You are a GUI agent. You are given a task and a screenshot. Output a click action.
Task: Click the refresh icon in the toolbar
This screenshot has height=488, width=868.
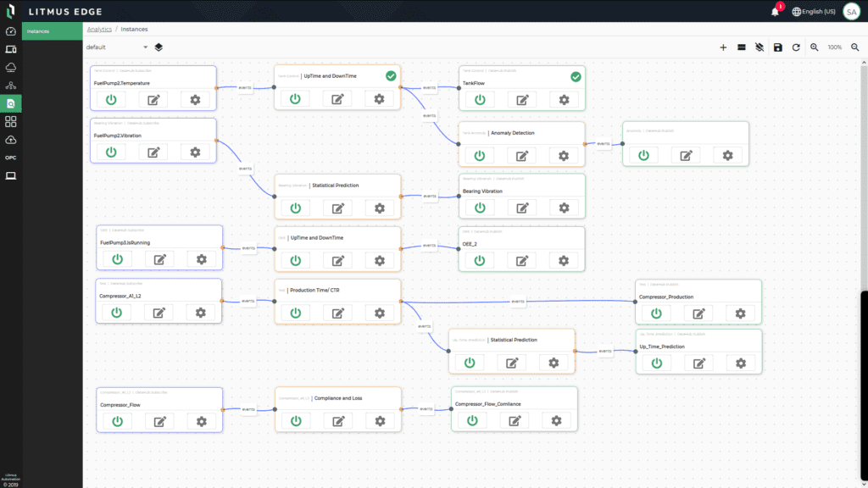796,47
